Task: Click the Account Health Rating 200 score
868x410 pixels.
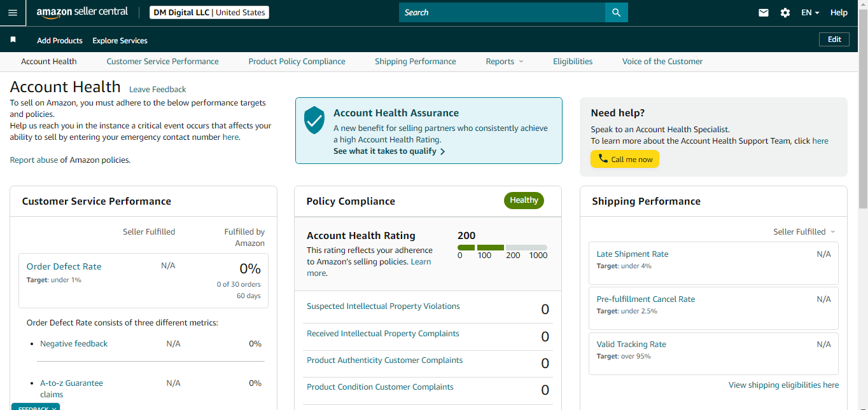Action: coord(466,236)
